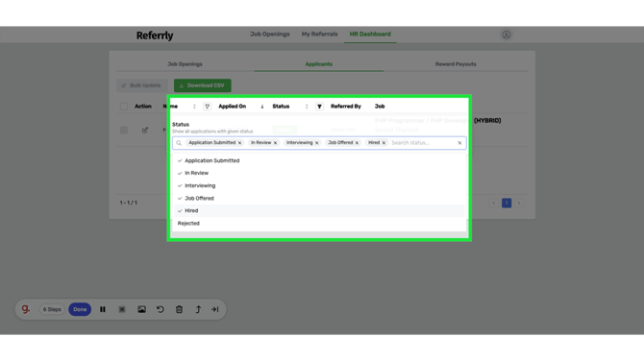The height and width of the screenshot is (361, 644).
Task: Download applicants as CSV
Action: [x=203, y=85]
